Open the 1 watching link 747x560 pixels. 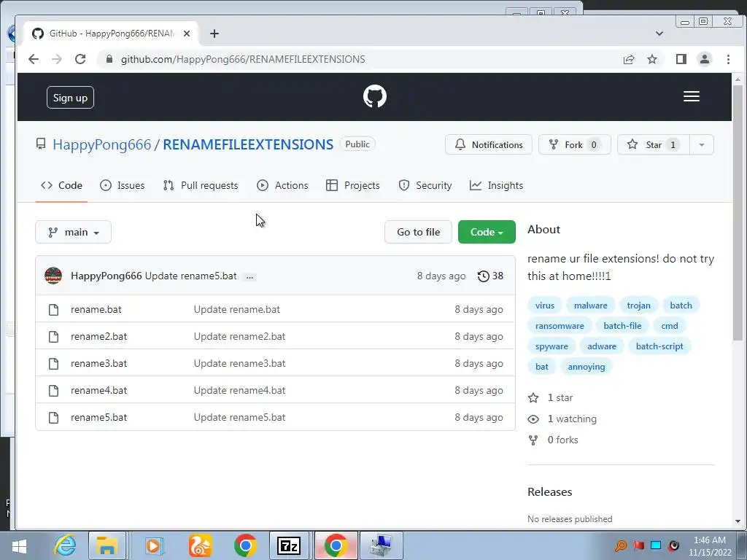click(562, 419)
